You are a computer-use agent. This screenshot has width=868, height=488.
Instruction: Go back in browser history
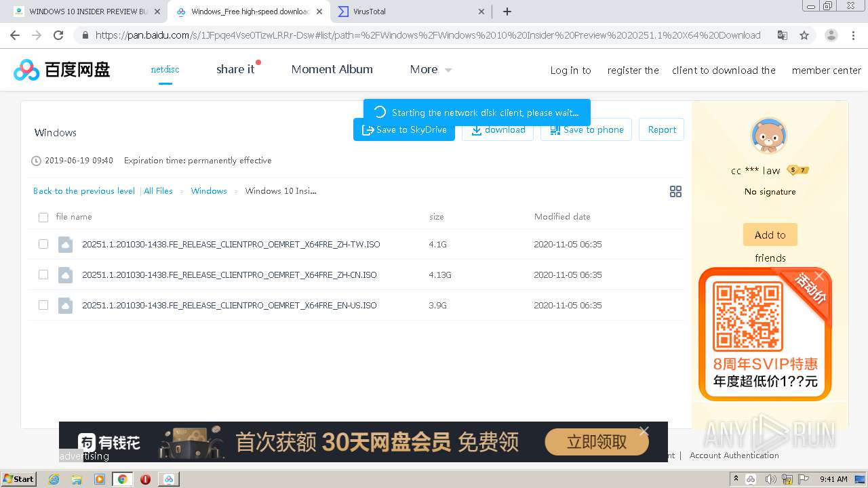[x=15, y=35]
